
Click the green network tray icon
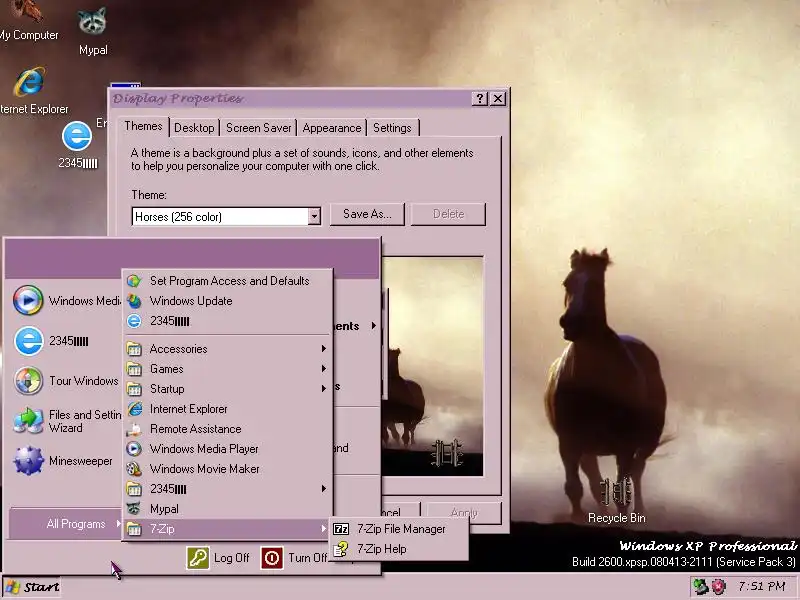click(701, 586)
